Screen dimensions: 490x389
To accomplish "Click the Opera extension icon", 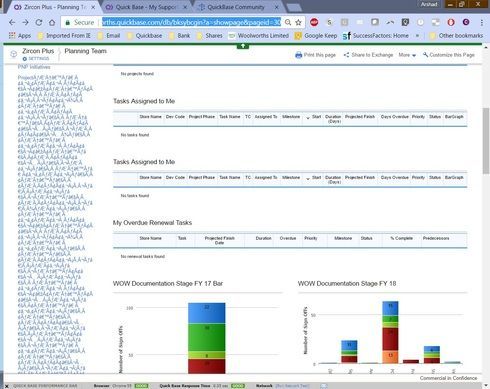I will (x=451, y=22).
